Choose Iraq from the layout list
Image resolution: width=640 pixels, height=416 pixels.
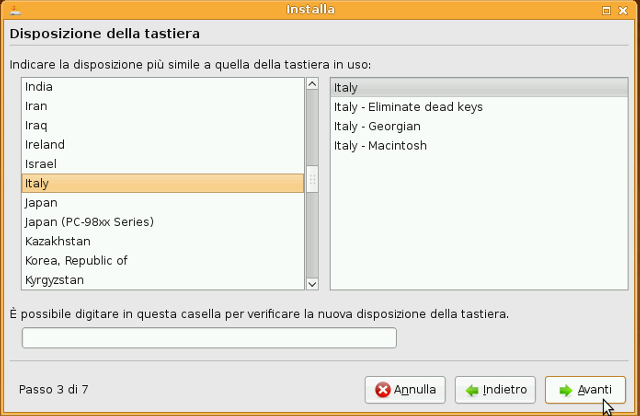pyautogui.click(x=162, y=125)
